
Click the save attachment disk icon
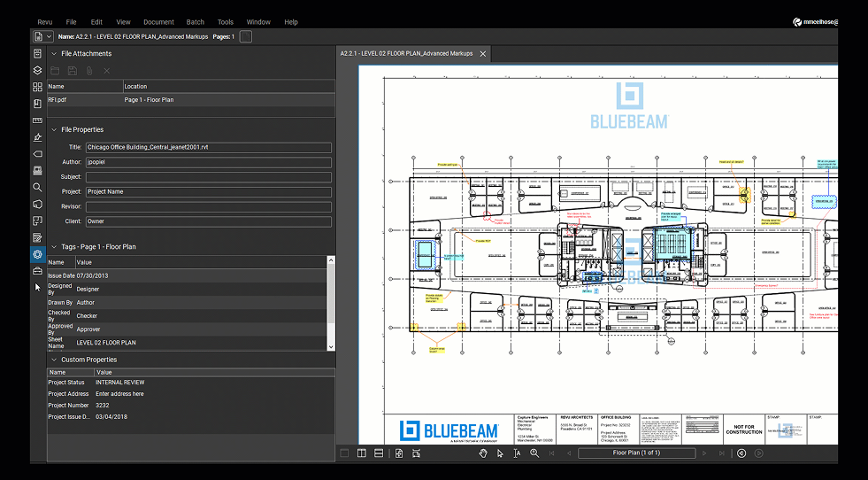72,71
